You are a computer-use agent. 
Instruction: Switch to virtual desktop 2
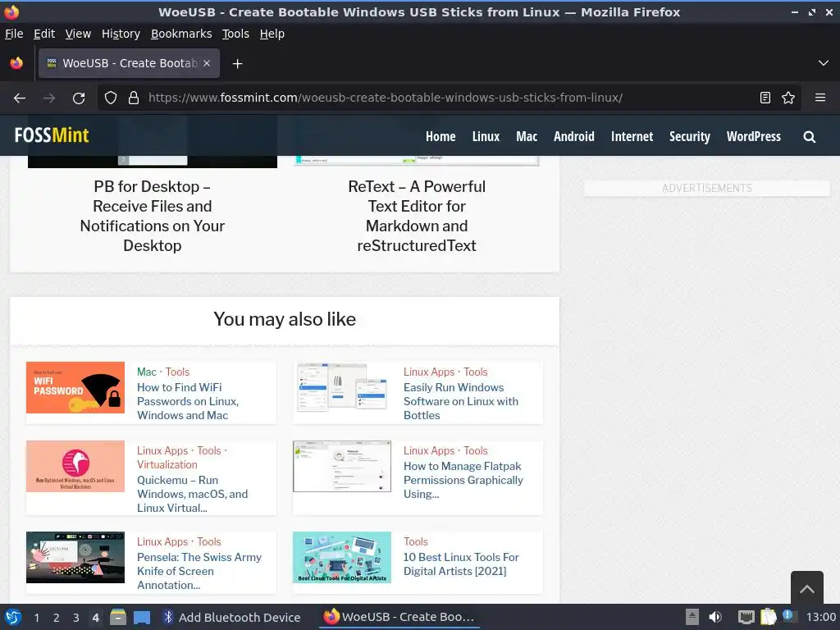[x=56, y=618]
